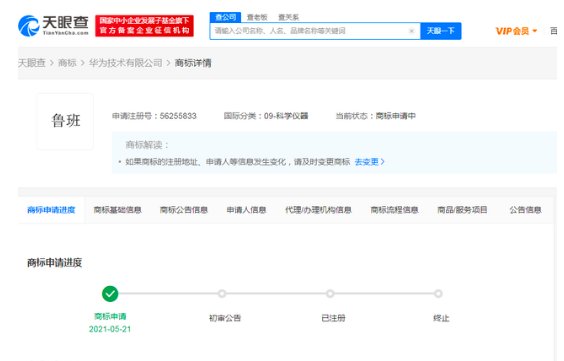The image size is (564, 361).
Task: Clear the search box with the X icon
Action: point(412,31)
